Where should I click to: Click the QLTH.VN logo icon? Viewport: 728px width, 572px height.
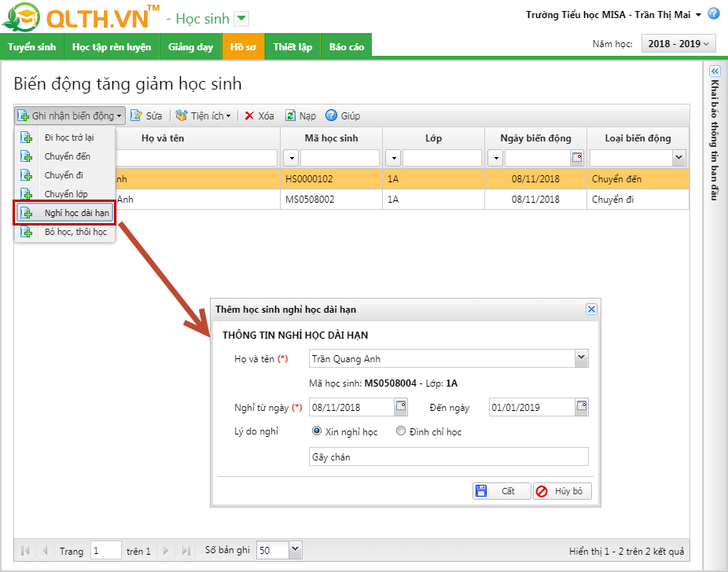click(x=21, y=16)
